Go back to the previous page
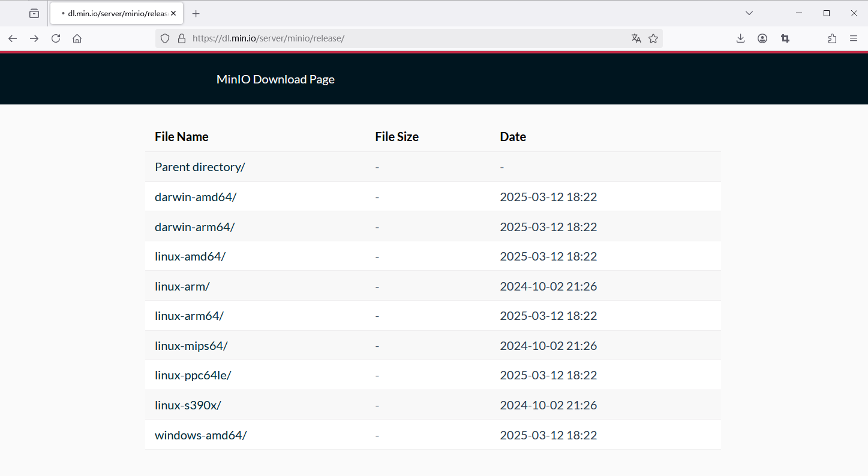The width and height of the screenshot is (868, 476). pyautogui.click(x=13, y=38)
